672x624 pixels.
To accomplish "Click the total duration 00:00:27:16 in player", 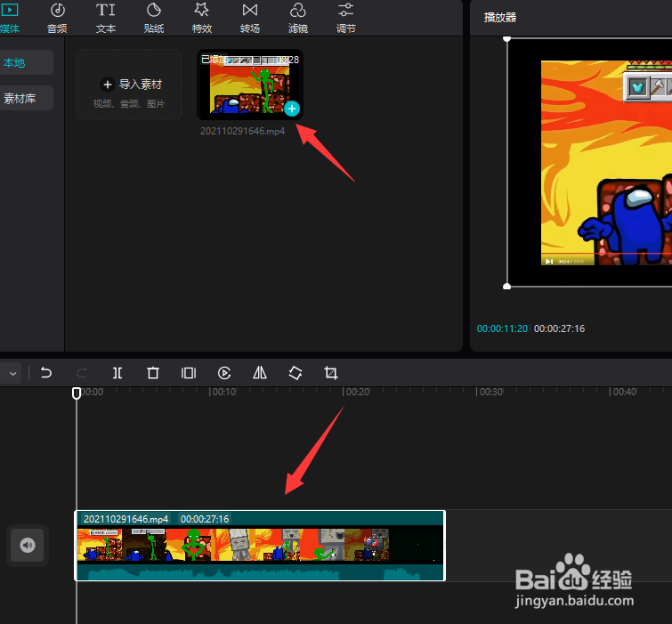I will click(559, 328).
